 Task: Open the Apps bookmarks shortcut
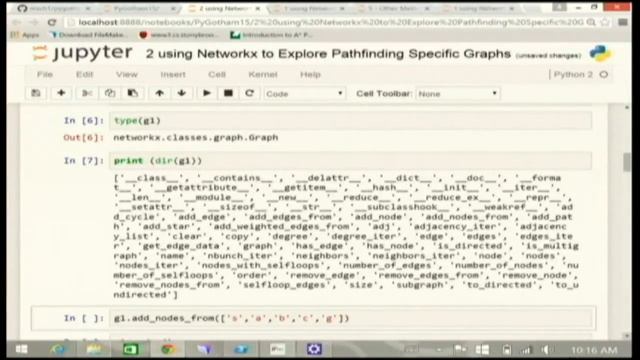(x=25, y=35)
